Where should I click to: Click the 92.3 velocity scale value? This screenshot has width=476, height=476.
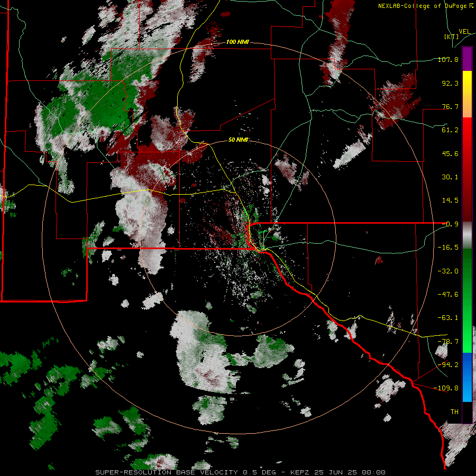click(450, 83)
